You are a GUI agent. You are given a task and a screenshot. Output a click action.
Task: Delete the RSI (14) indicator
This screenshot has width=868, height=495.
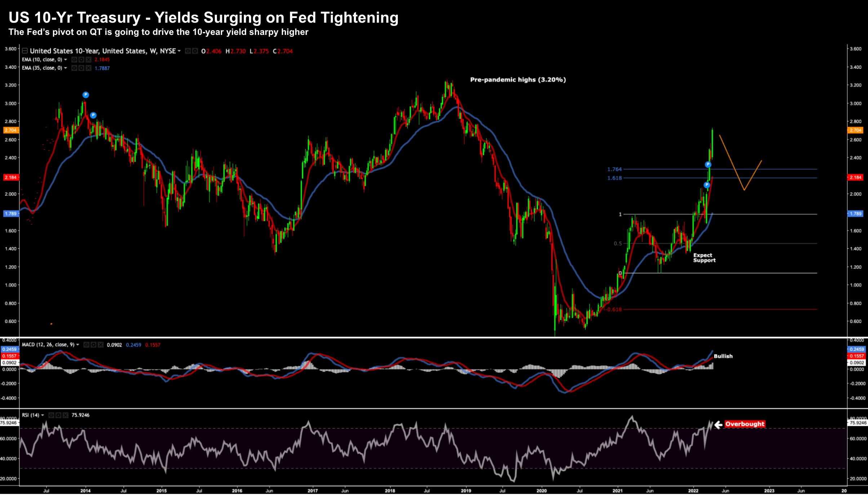point(66,415)
